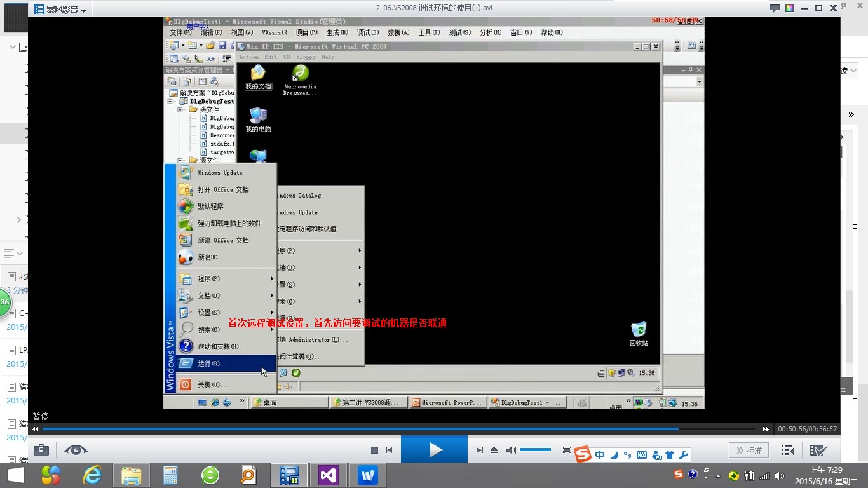The height and width of the screenshot is (488, 868).
Task: Switch to Visual Studio on the taskbar
Action: pyautogui.click(x=329, y=475)
